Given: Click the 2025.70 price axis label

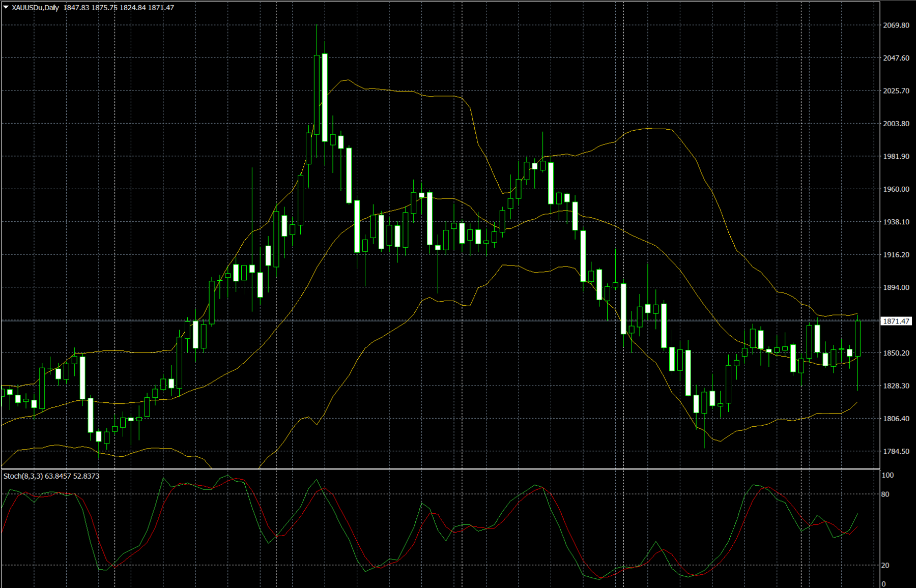Looking at the screenshot, I should pyautogui.click(x=896, y=91).
